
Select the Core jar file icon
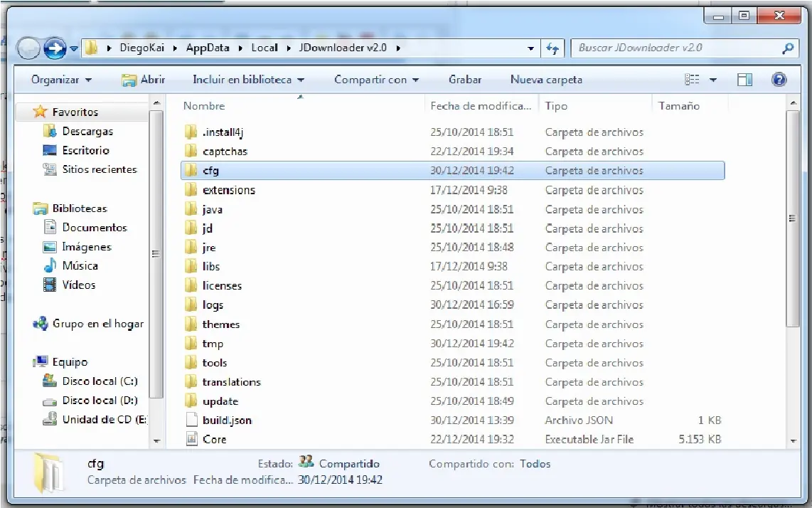click(x=191, y=439)
